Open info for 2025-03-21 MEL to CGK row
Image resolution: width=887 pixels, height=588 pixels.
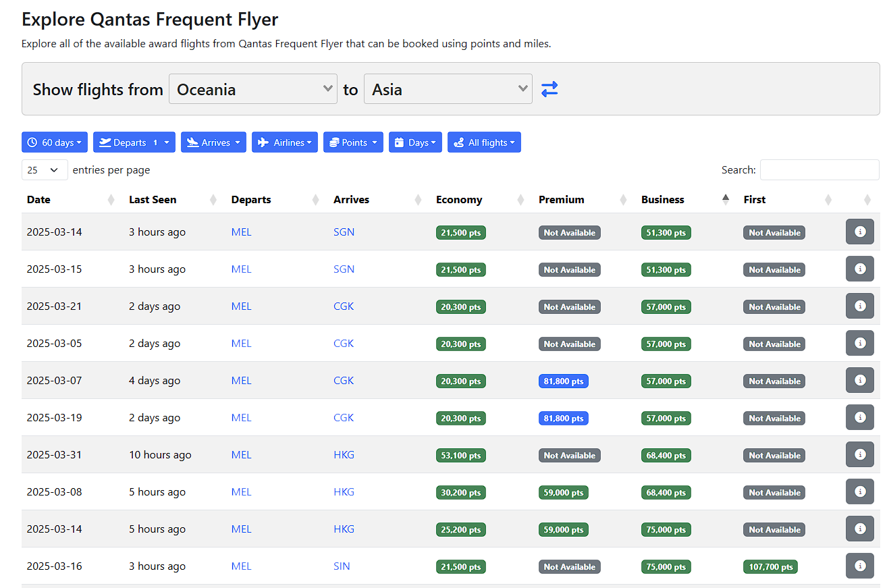pos(859,306)
